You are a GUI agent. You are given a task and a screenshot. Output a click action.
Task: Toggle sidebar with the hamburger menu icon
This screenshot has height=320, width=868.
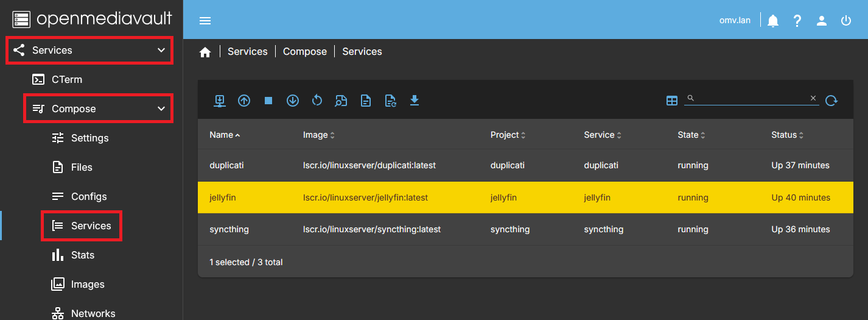click(205, 21)
